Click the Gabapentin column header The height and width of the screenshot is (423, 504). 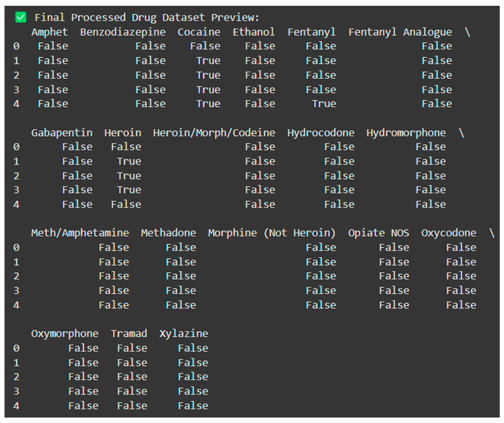coord(62,133)
